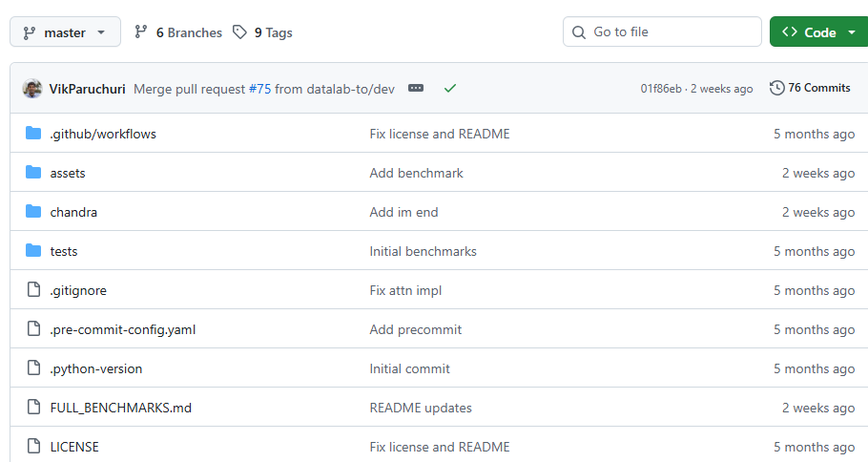Open the LICENSE file

(x=74, y=447)
